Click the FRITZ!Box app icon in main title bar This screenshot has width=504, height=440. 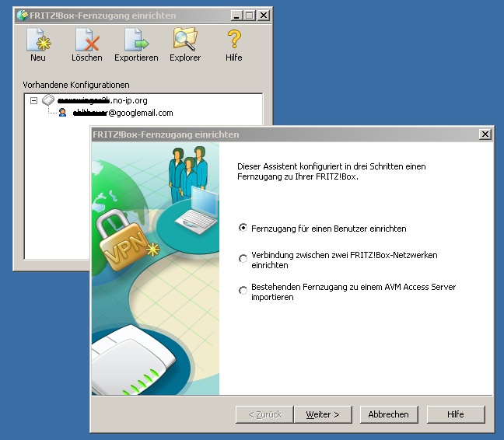coord(23,16)
